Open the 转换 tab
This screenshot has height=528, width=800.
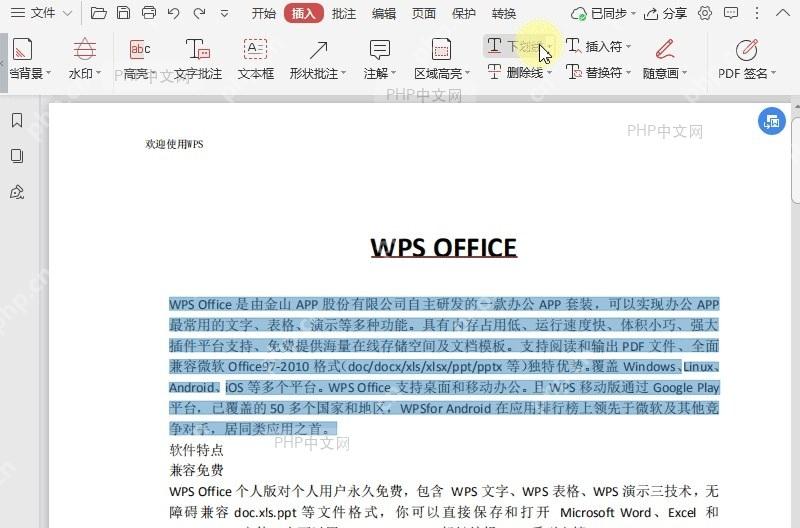click(x=504, y=13)
